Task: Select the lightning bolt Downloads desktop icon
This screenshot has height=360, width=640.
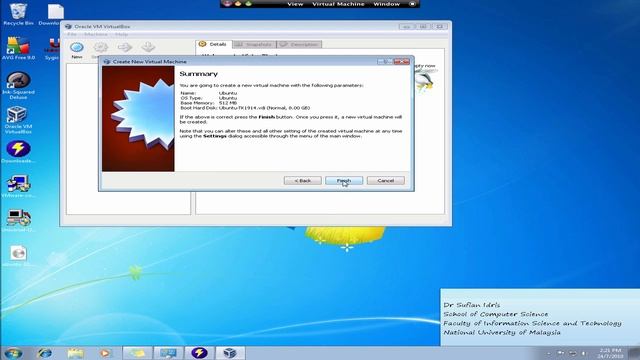Action: click(x=18, y=151)
